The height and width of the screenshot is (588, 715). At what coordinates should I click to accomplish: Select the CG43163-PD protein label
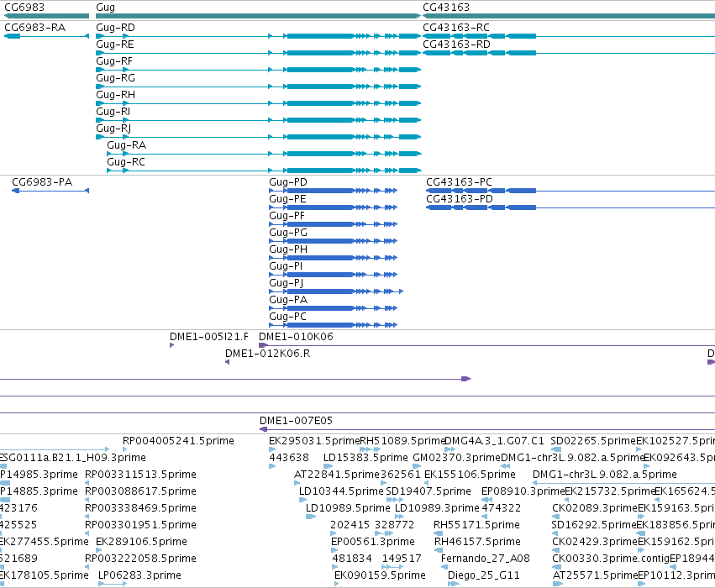coord(460,199)
